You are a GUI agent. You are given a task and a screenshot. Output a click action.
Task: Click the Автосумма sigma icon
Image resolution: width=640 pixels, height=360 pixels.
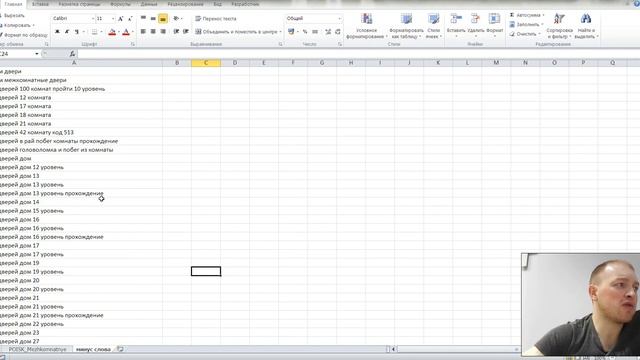pos(512,15)
